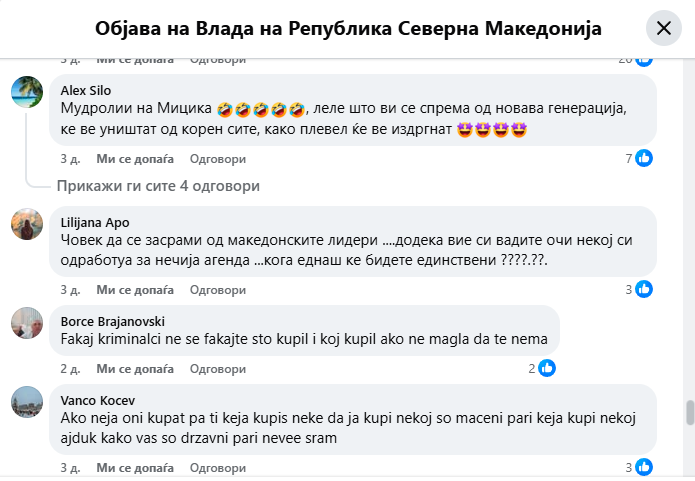
Task: Click like reaction icon on Borce Brajanovski's comment
Action: (547, 368)
